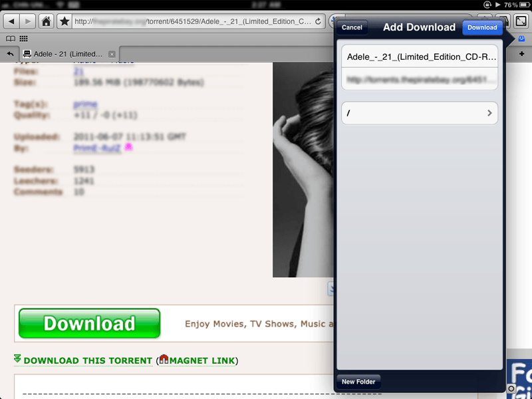The height and width of the screenshot is (399, 532).
Task: Edit the blurred download URL field
Action: (x=420, y=79)
